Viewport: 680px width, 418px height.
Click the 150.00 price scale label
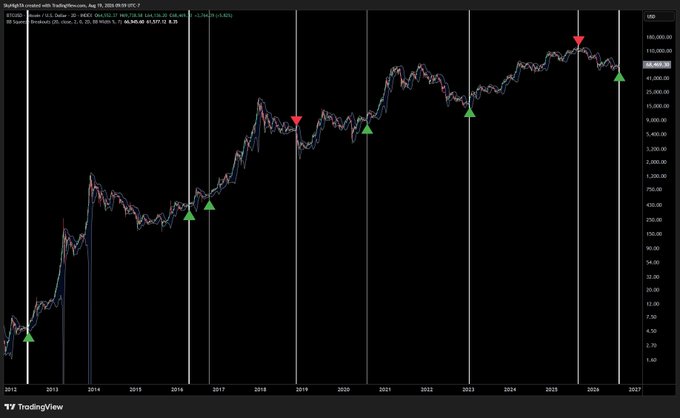(x=654, y=234)
